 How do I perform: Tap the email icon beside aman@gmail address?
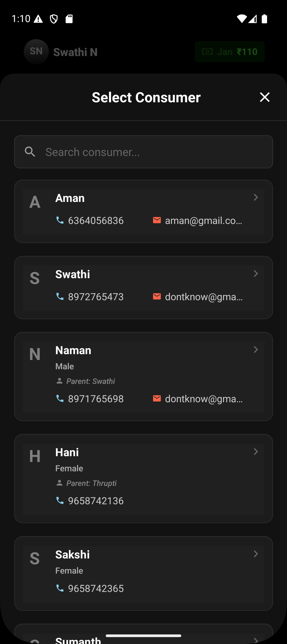157,220
